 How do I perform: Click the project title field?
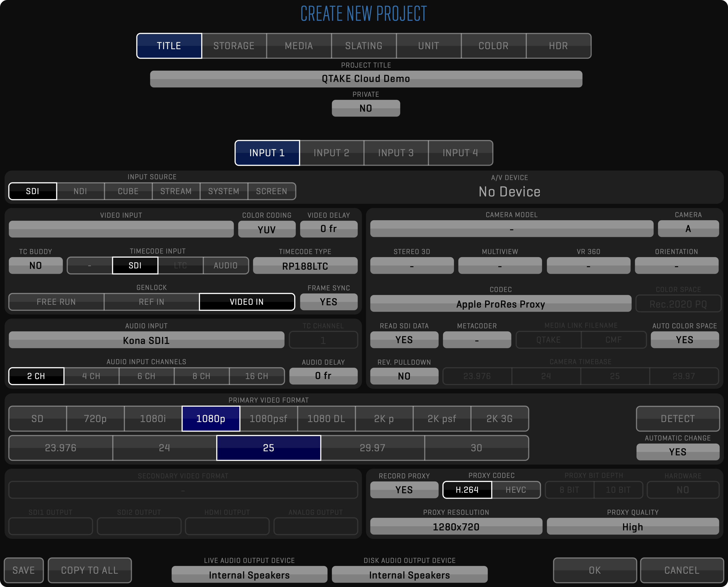[x=366, y=79]
